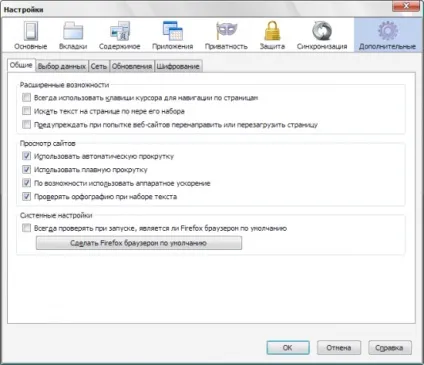Close the Настройки window

tap(406, 6)
